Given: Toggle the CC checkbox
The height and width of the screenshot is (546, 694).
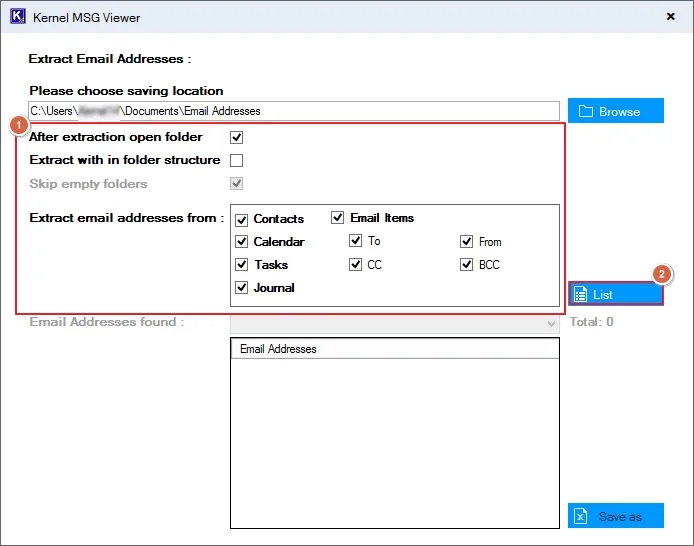Looking at the screenshot, I should (x=355, y=265).
